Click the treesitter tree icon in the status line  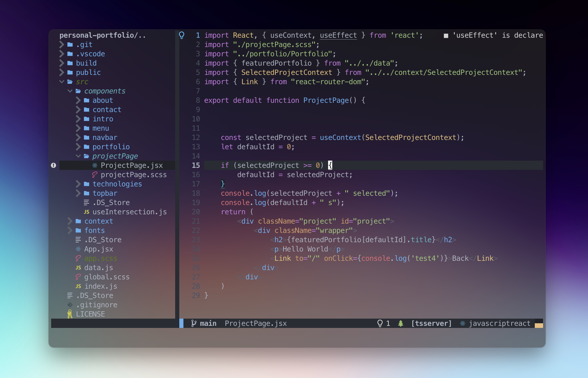pyautogui.click(x=401, y=323)
